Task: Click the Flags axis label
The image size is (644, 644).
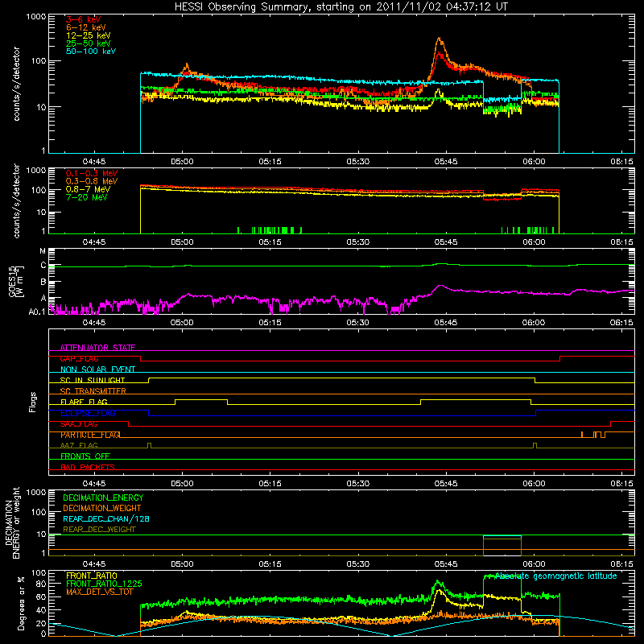Action: pyautogui.click(x=33, y=402)
